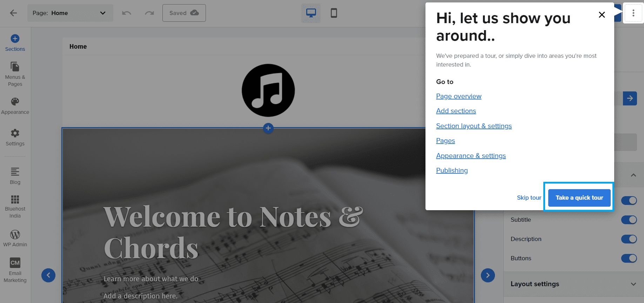Click the Saved cloud button
The height and width of the screenshot is (303, 644).
pos(184,13)
